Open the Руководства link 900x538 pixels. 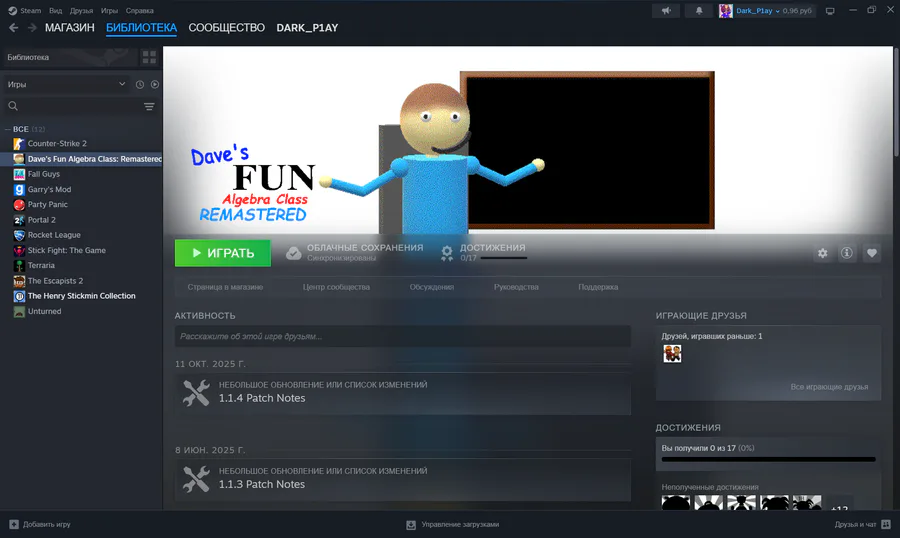[516, 287]
